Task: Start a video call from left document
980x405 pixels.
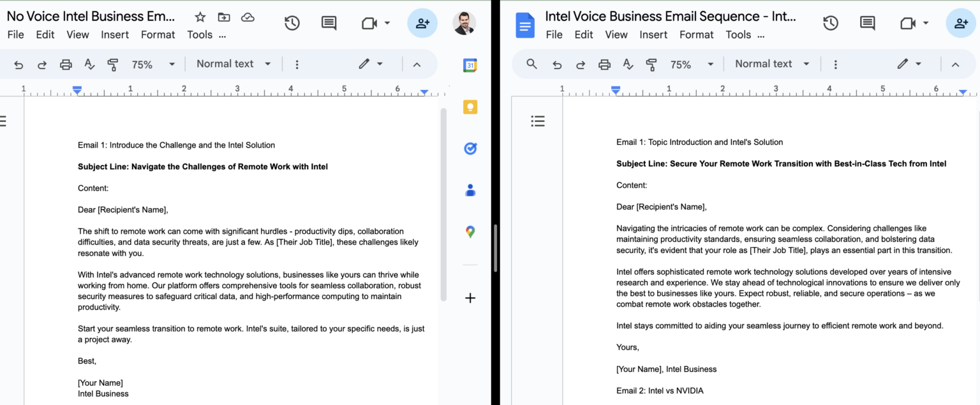Action: 369,24
